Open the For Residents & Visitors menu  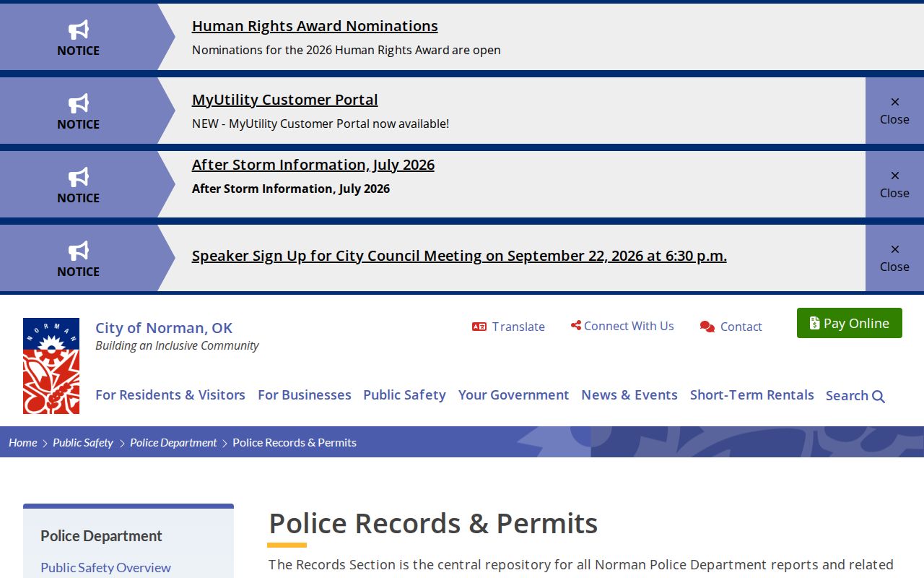pos(170,395)
